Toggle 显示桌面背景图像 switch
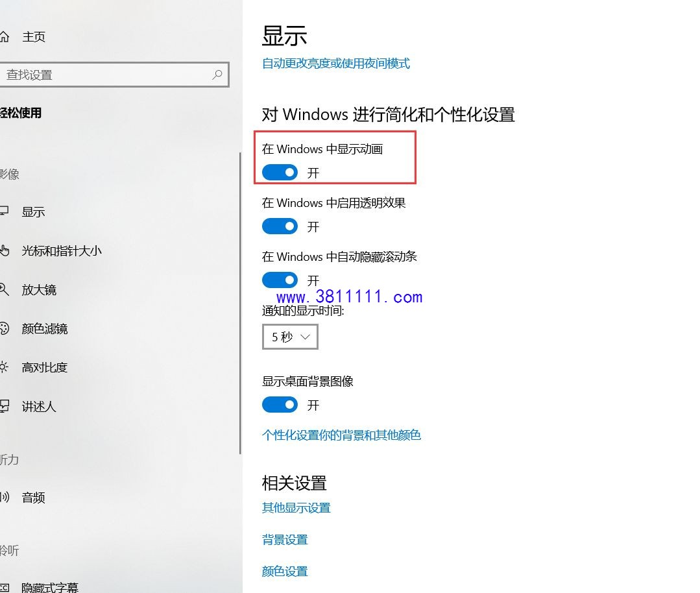The image size is (700, 593). pos(280,405)
